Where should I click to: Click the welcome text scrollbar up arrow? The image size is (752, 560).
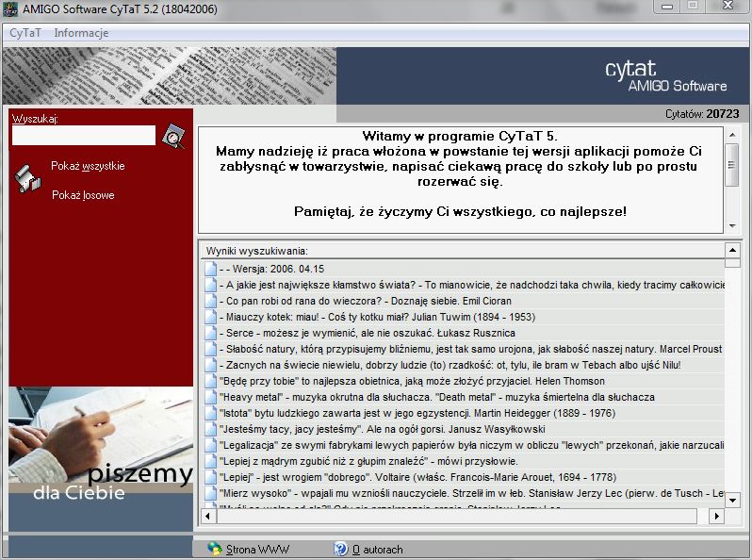tap(732, 136)
